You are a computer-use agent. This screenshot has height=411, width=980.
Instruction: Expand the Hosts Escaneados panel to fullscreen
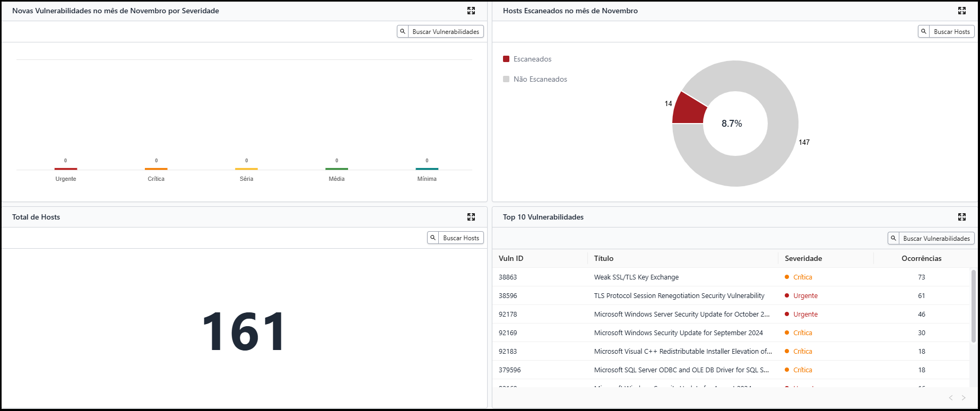pyautogui.click(x=961, y=11)
